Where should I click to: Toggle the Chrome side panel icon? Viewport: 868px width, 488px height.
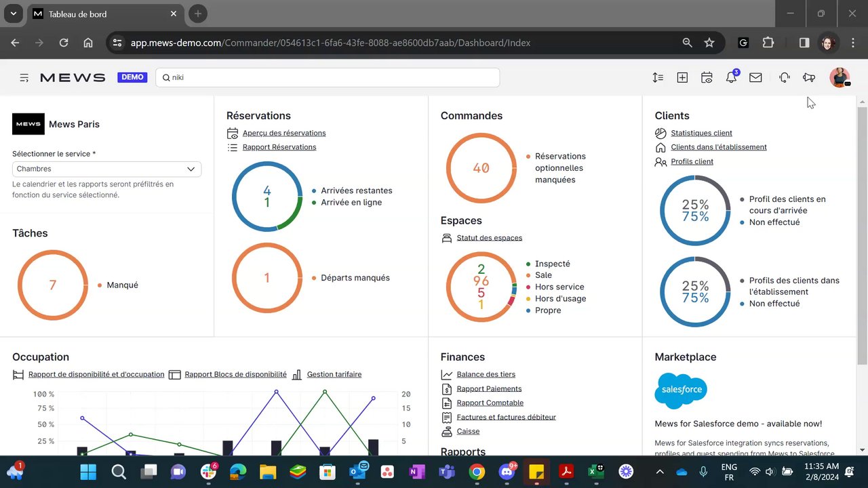point(804,43)
